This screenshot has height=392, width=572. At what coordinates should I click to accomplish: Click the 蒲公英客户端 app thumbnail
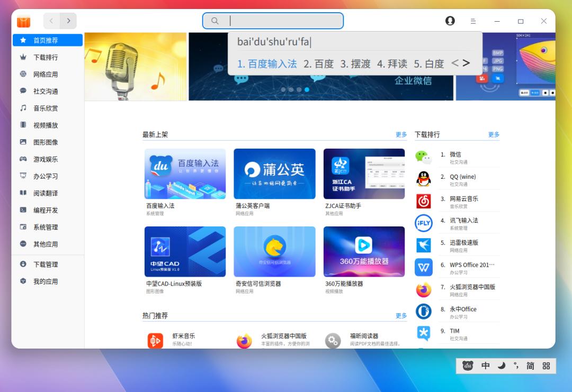[274, 174]
